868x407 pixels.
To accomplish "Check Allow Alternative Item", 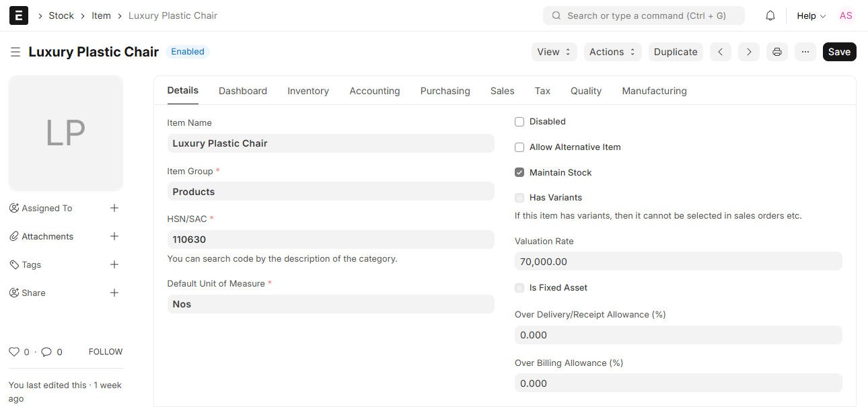I will coord(519,147).
